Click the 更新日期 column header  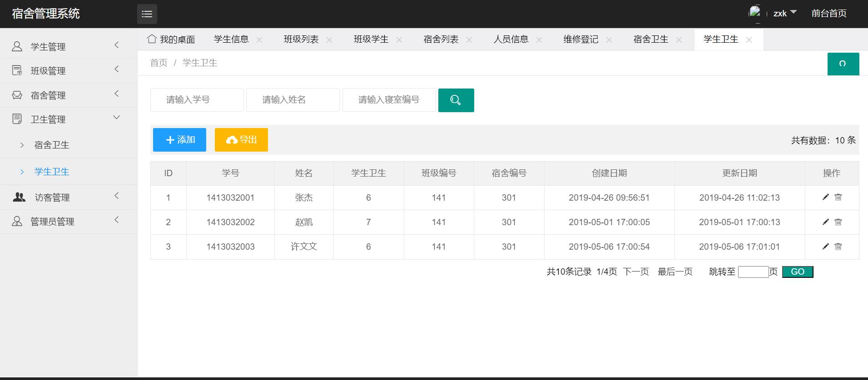click(x=739, y=173)
